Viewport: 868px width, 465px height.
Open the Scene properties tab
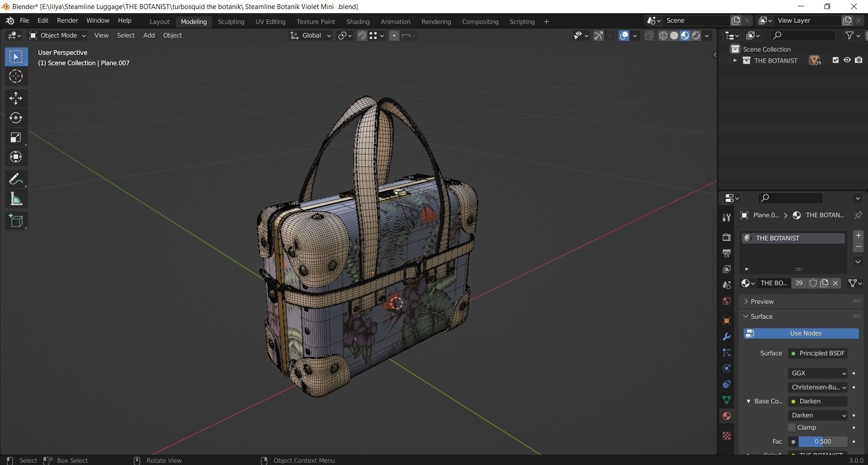726,285
